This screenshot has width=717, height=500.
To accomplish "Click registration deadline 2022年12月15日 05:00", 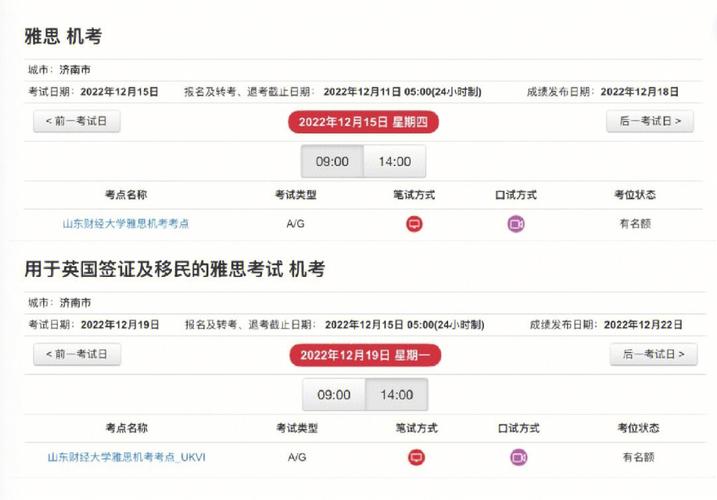I will pyautogui.click(x=405, y=325).
